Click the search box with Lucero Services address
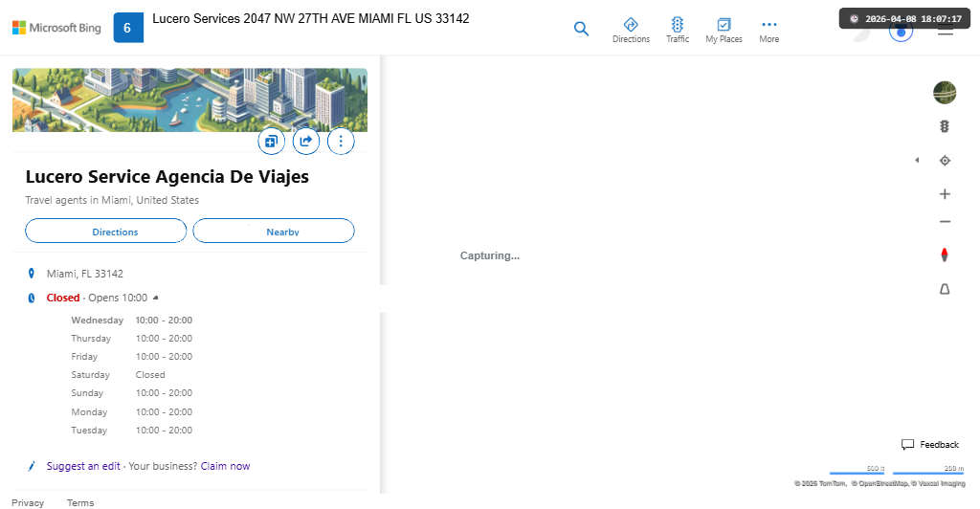Screen dimensions: 980x509 [311, 19]
